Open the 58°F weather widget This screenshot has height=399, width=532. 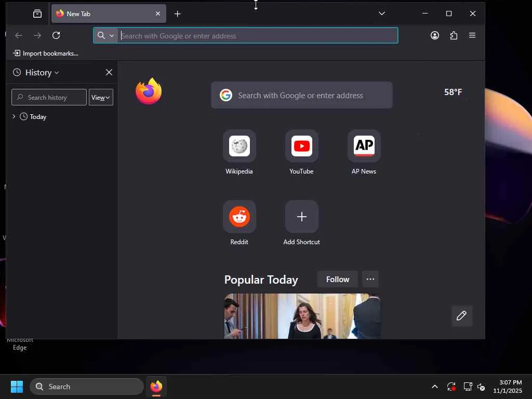tap(453, 92)
